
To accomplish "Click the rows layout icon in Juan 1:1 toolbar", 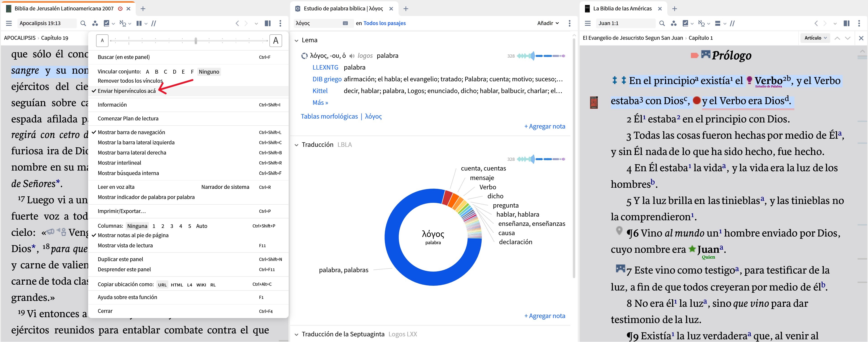I will click(x=718, y=23).
